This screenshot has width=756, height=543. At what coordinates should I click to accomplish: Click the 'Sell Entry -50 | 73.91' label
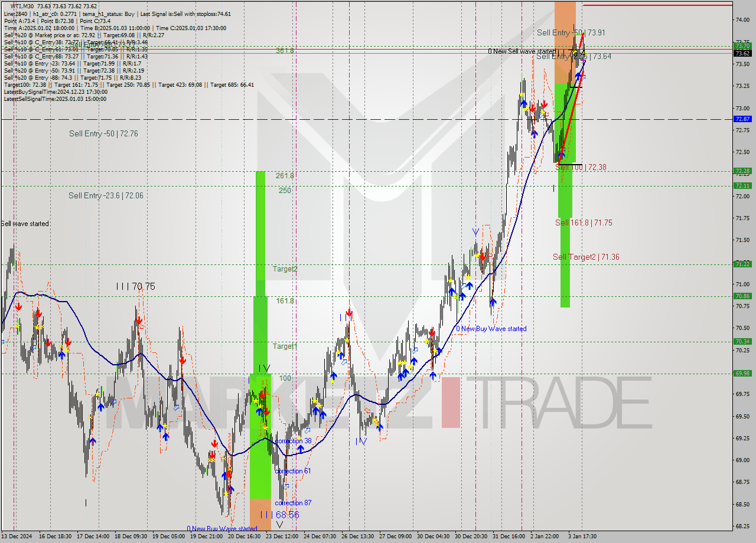pos(571,33)
